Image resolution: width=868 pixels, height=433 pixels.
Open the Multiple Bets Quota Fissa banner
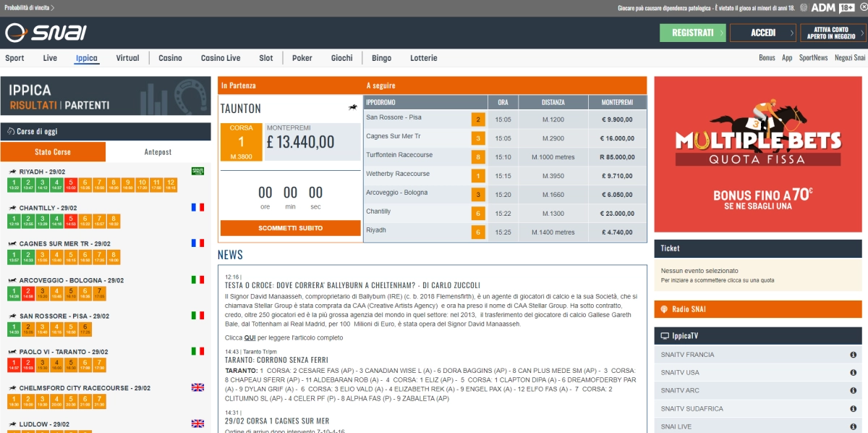[758, 154]
